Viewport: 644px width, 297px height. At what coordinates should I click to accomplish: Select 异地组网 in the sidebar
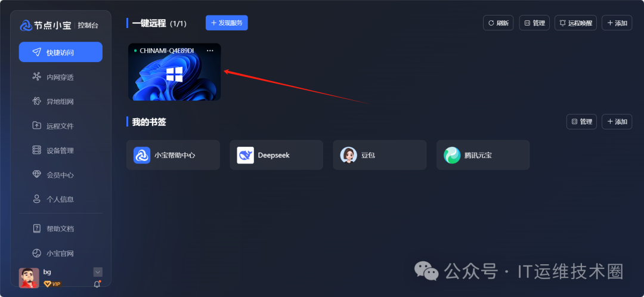pos(60,101)
